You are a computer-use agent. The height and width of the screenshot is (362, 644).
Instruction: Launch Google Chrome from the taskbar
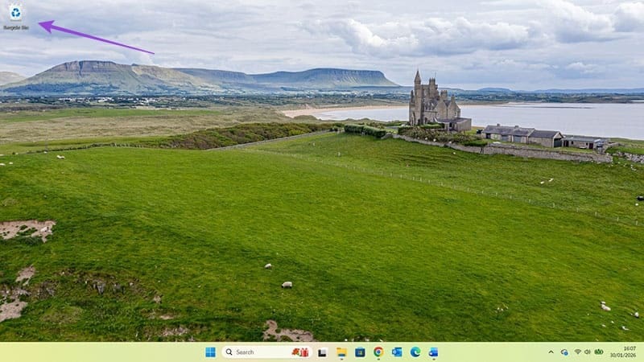(x=378, y=352)
